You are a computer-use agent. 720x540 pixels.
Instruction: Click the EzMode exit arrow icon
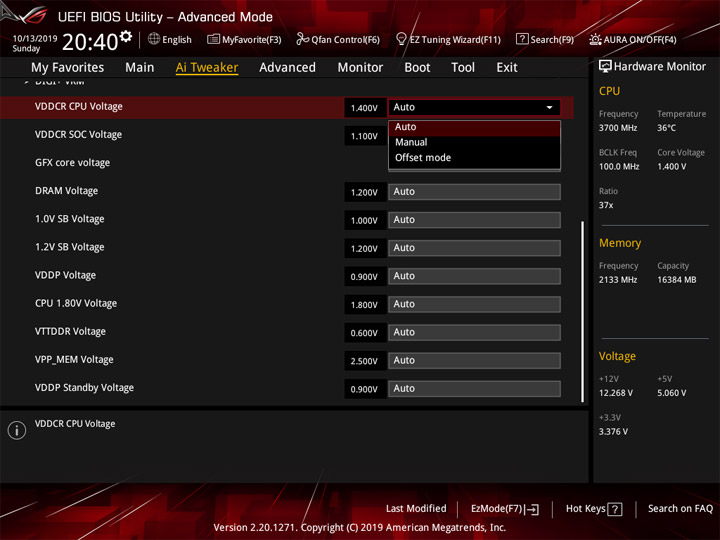point(533,509)
